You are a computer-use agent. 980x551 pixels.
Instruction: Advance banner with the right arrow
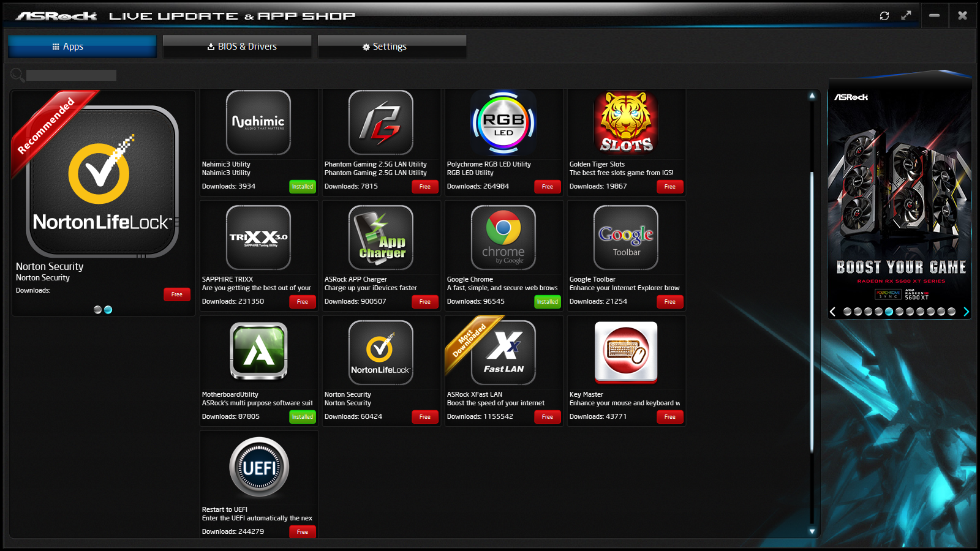coord(966,312)
